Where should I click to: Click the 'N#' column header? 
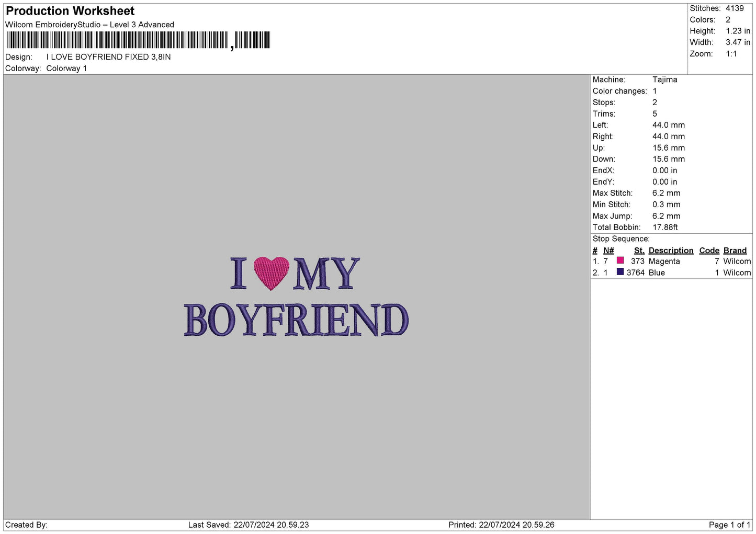tap(608, 251)
